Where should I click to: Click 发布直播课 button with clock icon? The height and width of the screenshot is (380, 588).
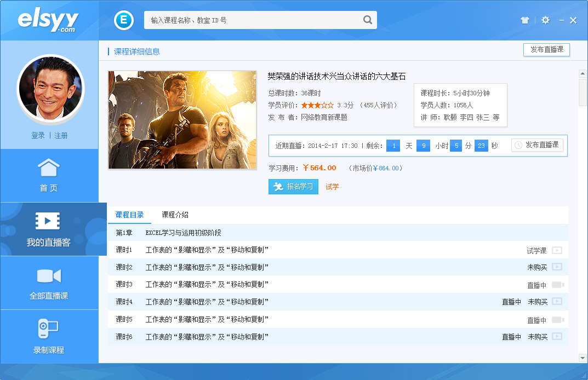pyautogui.click(x=537, y=145)
